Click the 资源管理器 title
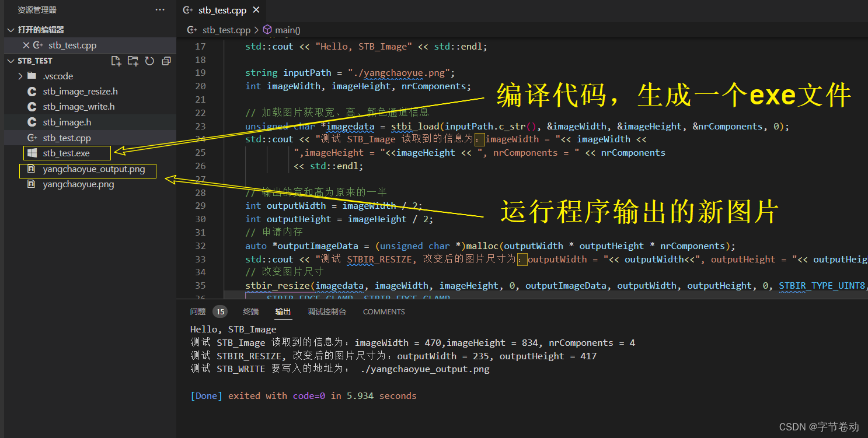The width and height of the screenshot is (868, 438). pos(37,10)
